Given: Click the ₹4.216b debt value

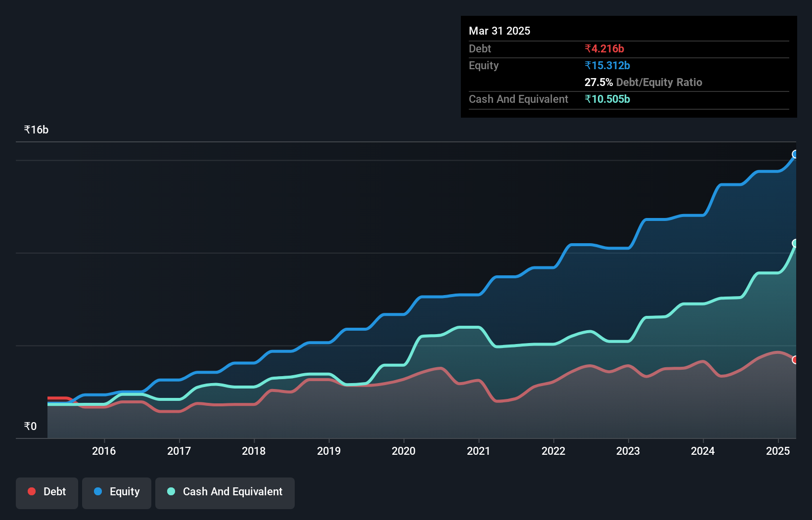Looking at the screenshot, I should 604,48.
